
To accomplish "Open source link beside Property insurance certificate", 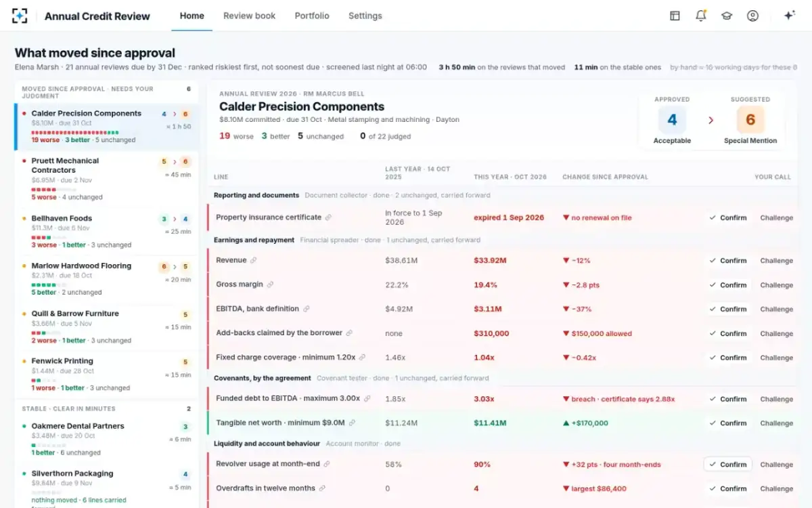I will click(329, 217).
